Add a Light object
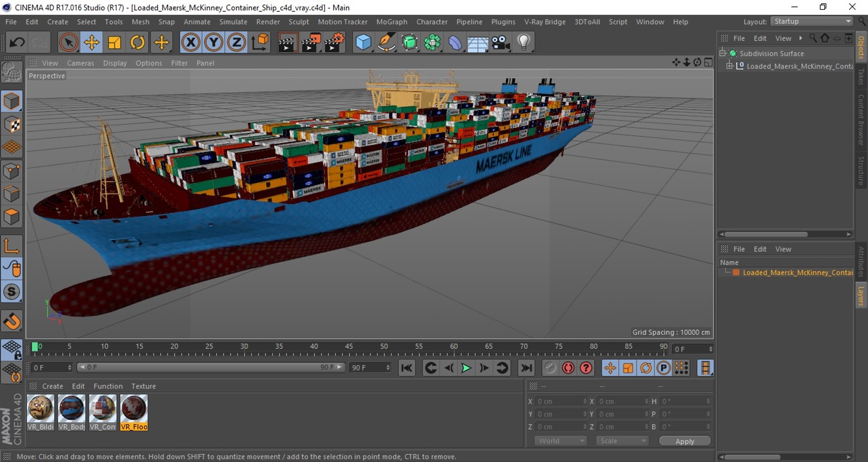 [524, 42]
